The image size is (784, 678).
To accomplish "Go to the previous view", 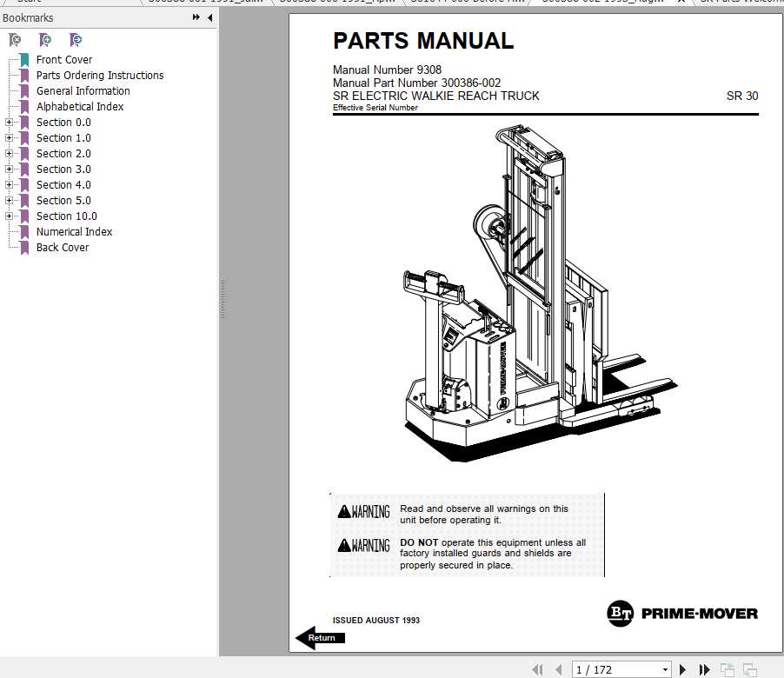I will tap(727, 668).
